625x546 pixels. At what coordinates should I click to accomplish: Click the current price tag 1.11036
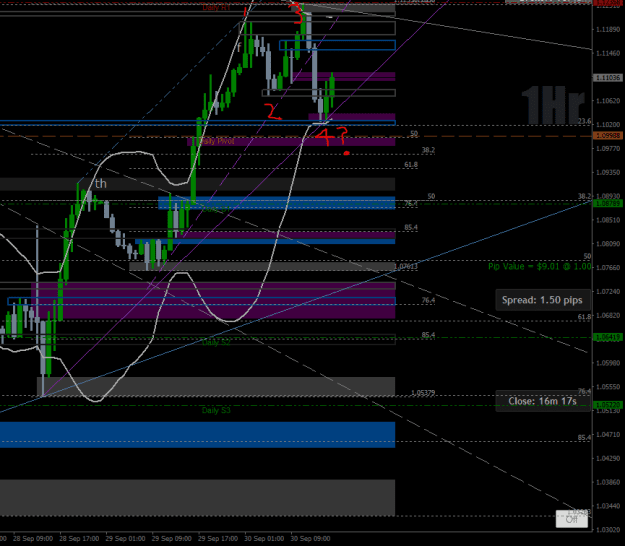click(607, 78)
